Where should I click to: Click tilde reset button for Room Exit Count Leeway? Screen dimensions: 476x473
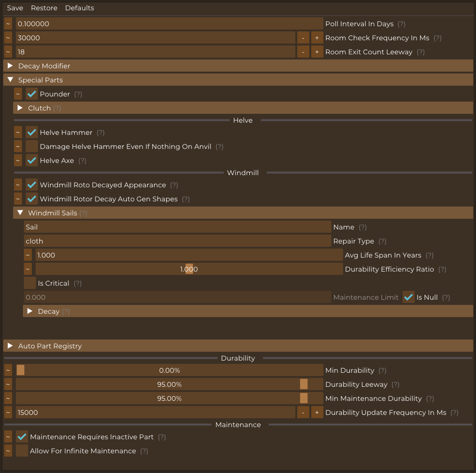[x=8, y=52]
